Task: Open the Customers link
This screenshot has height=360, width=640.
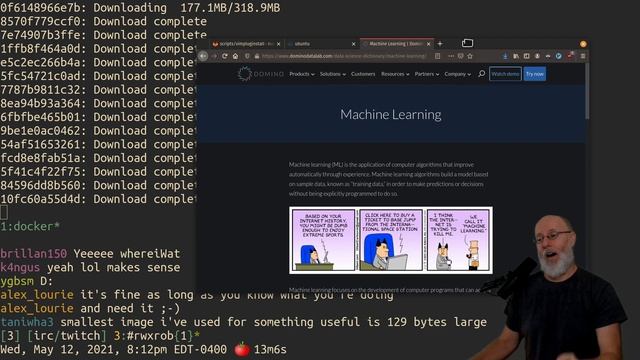Action: pyautogui.click(x=363, y=74)
